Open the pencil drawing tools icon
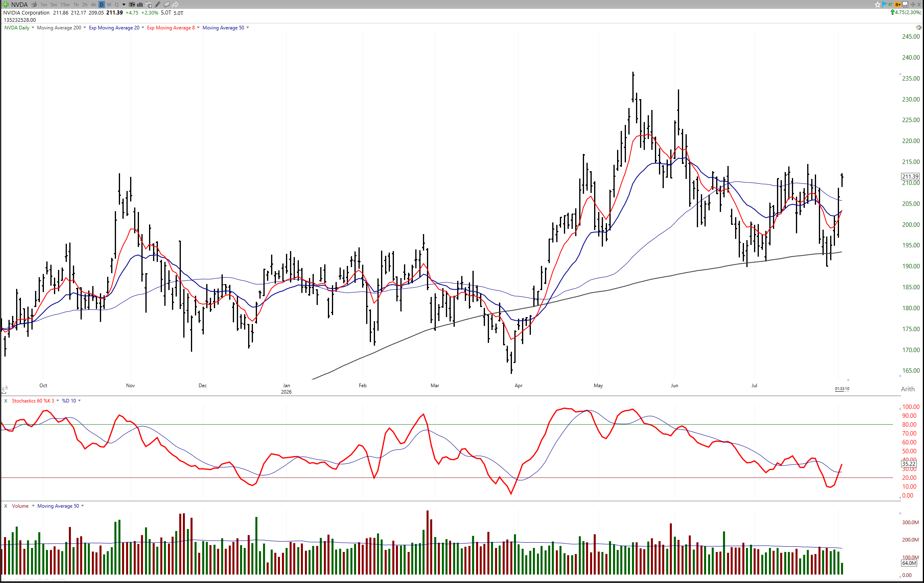The height and width of the screenshot is (583, 924). (x=157, y=4)
